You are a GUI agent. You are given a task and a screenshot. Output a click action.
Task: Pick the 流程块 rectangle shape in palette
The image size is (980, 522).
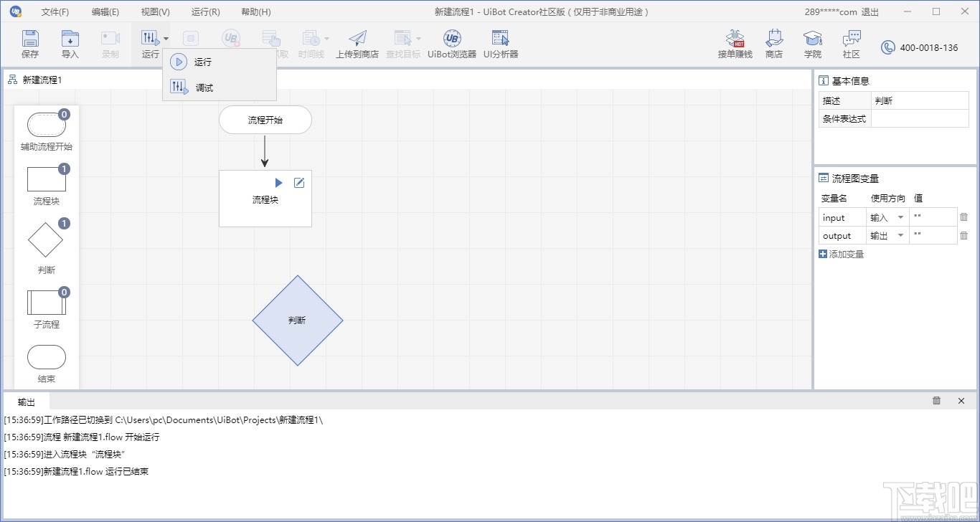pyautogui.click(x=47, y=179)
